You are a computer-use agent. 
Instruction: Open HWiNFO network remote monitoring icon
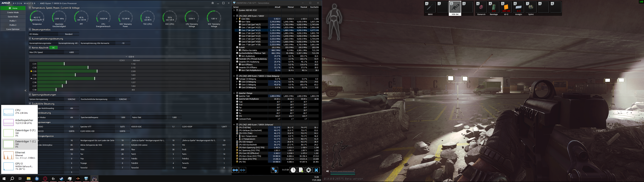[x=274, y=170]
